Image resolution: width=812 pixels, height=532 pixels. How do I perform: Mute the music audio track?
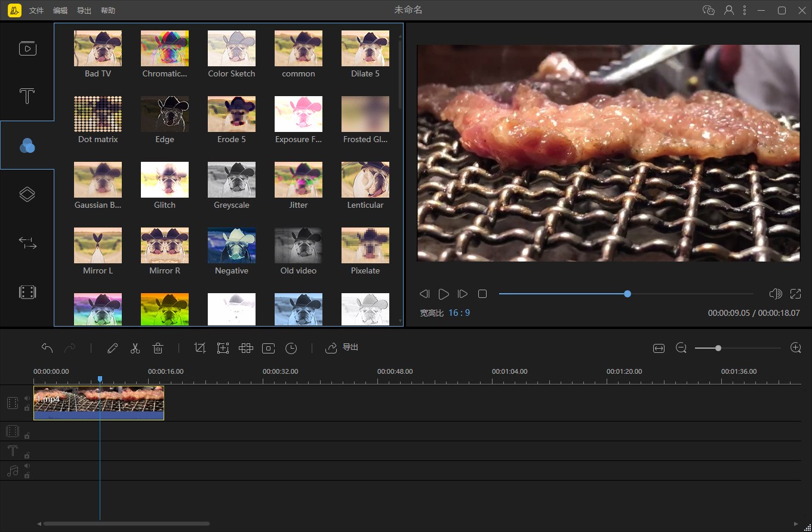coord(27,466)
